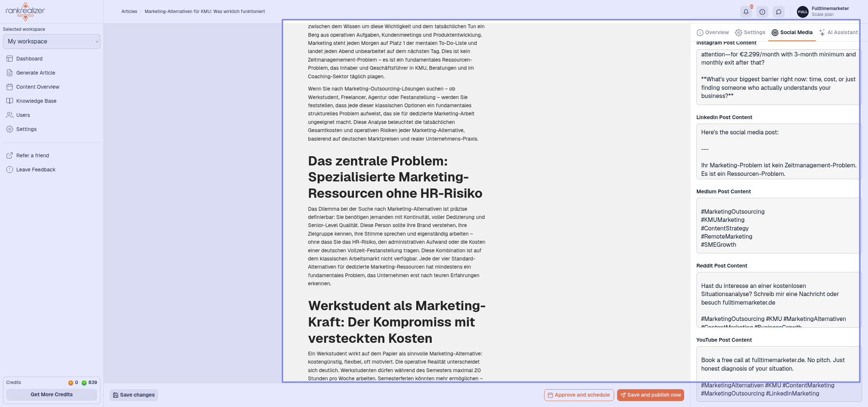This screenshot has width=868, height=407.
Task: Click into the Reddit Post Content field
Action: tap(779, 300)
